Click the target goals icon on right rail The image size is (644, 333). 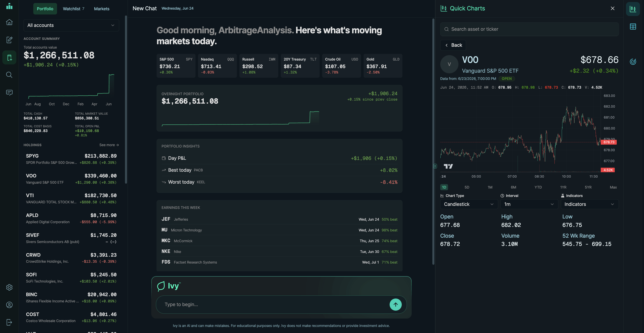pos(633,62)
